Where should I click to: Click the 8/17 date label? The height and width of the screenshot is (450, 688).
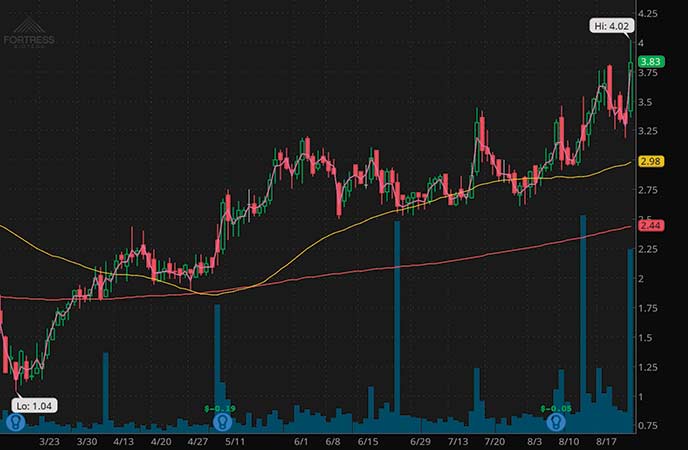pos(606,441)
